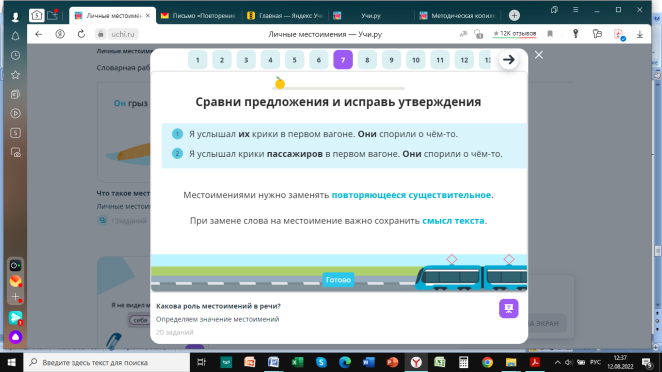This screenshot has height=372, width=662.
Task: Go to task number 4
Action: [270, 60]
